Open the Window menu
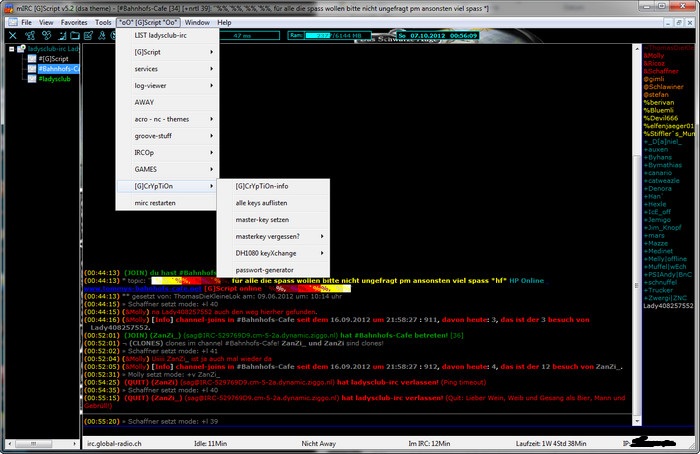This screenshot has width=700, height=454. (x=197, y=22)
